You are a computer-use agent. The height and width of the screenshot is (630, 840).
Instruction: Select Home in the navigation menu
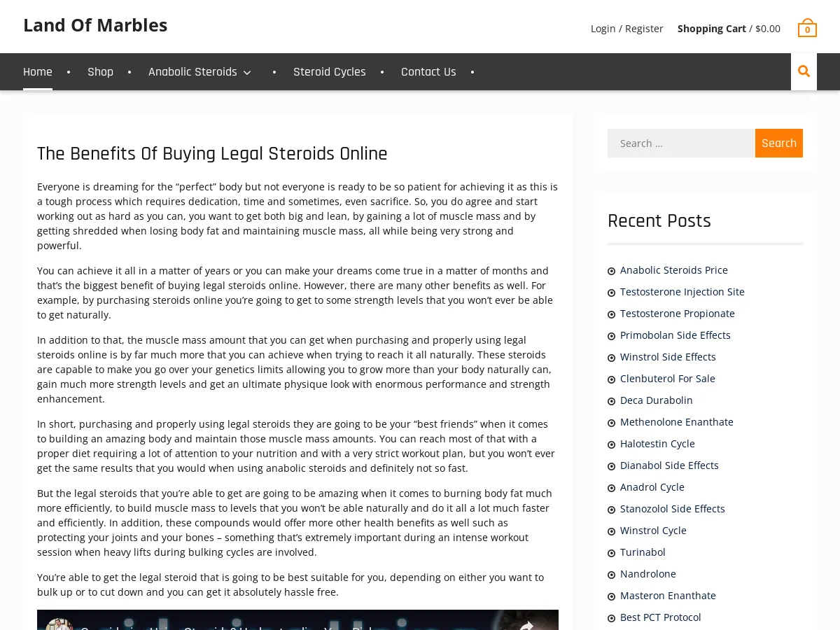click(x=37, y=71)
